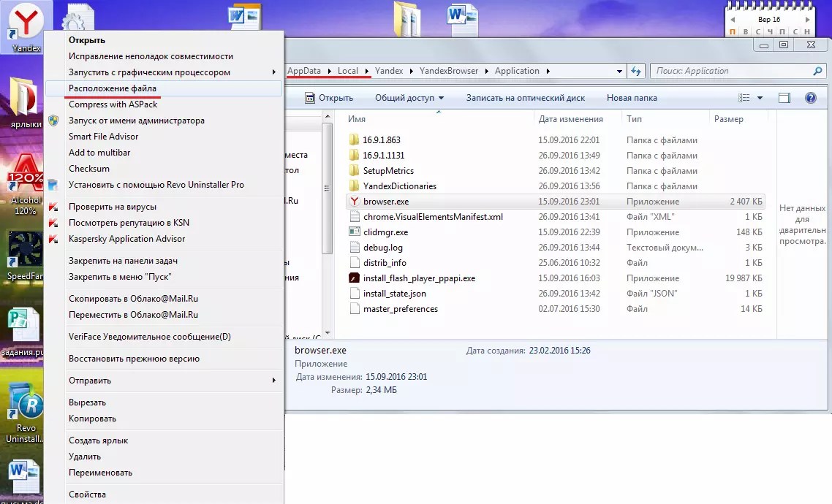832x504 pixels.
Task: Select browser.exe in the file list
Action: tap(380, 202)
